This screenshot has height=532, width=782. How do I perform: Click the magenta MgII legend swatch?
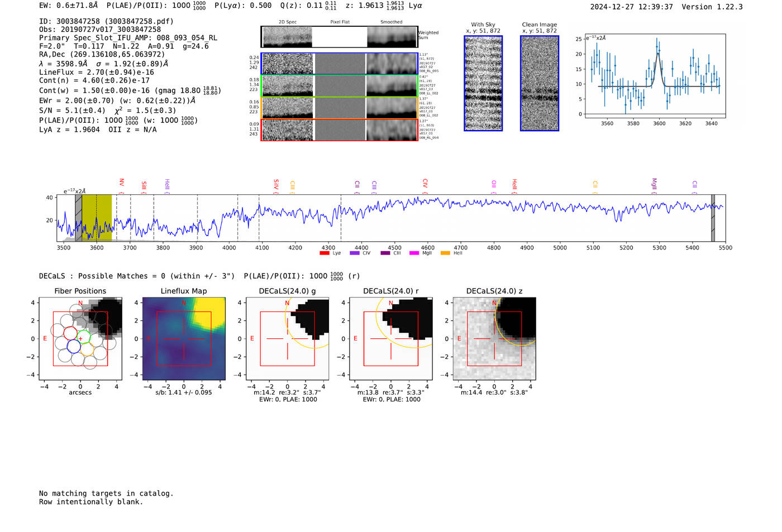tap(414, 253)
